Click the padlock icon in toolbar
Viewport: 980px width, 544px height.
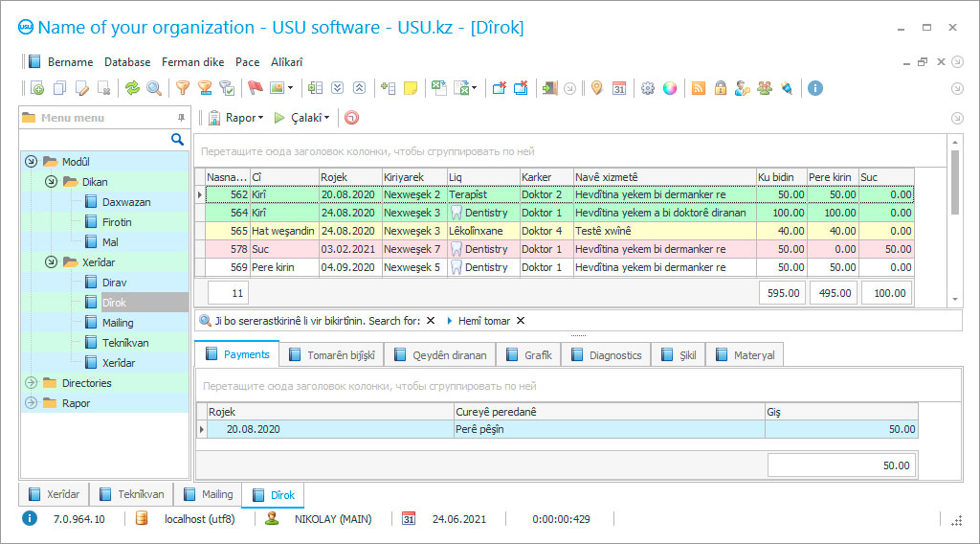click(x=720, y=88)
